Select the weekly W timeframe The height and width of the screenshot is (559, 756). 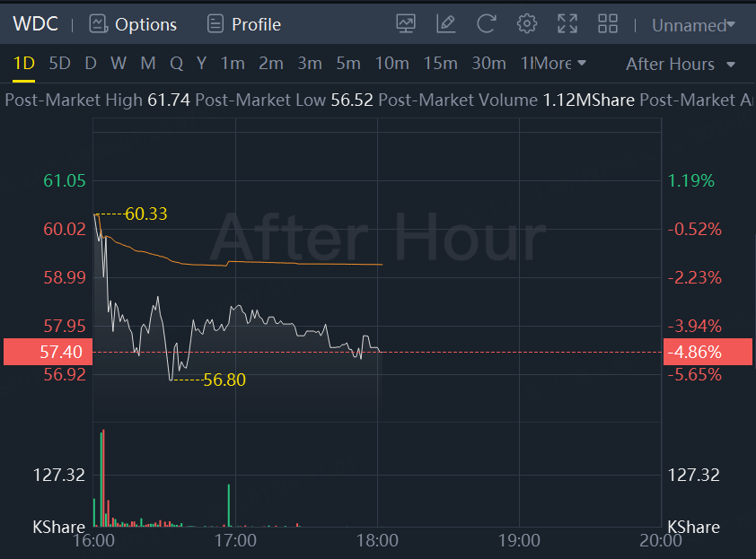click(119, 64)
